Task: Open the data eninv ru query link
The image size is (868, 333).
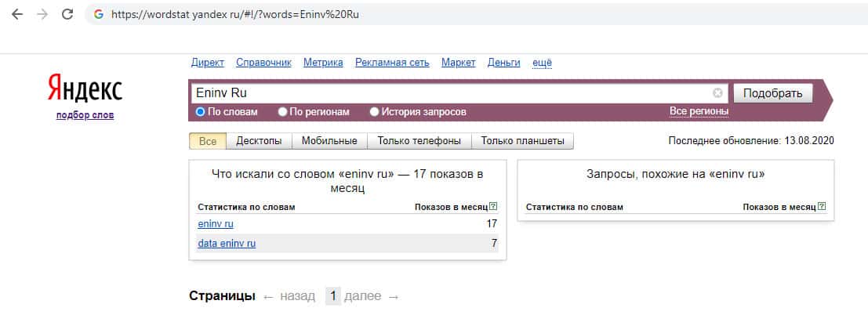Action: click(x=227, y=244)
